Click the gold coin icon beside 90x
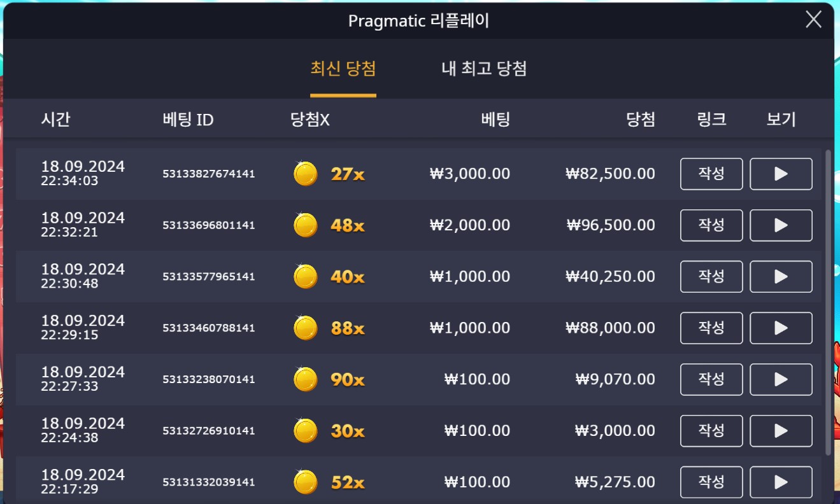Viewport: 840px width, 504px height. click(306, 380)
